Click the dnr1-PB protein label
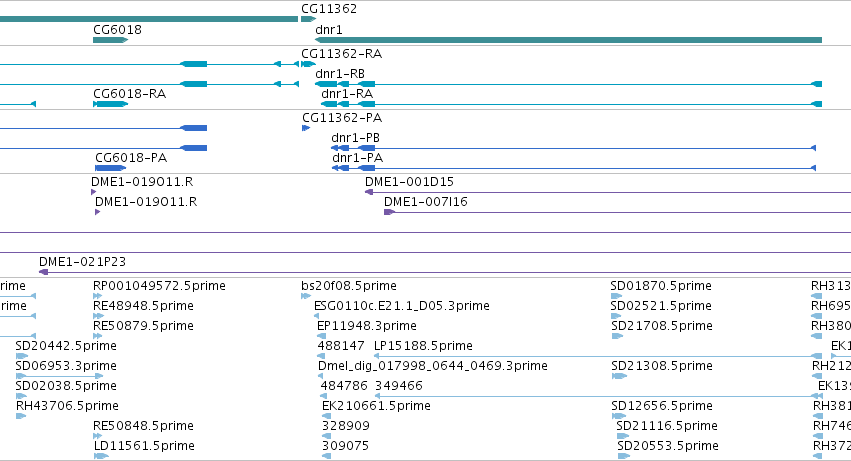Screen dimensions: 851x461 click(355, 138)
